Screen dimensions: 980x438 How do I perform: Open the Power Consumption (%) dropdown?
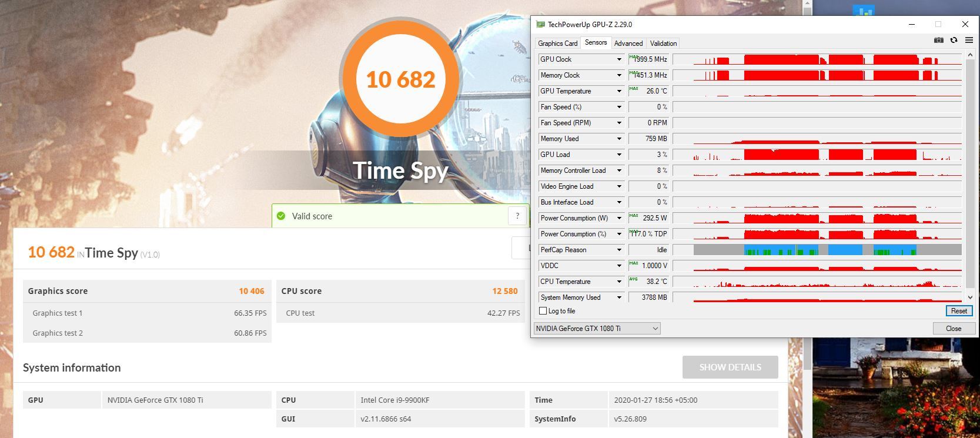(619, 234)
